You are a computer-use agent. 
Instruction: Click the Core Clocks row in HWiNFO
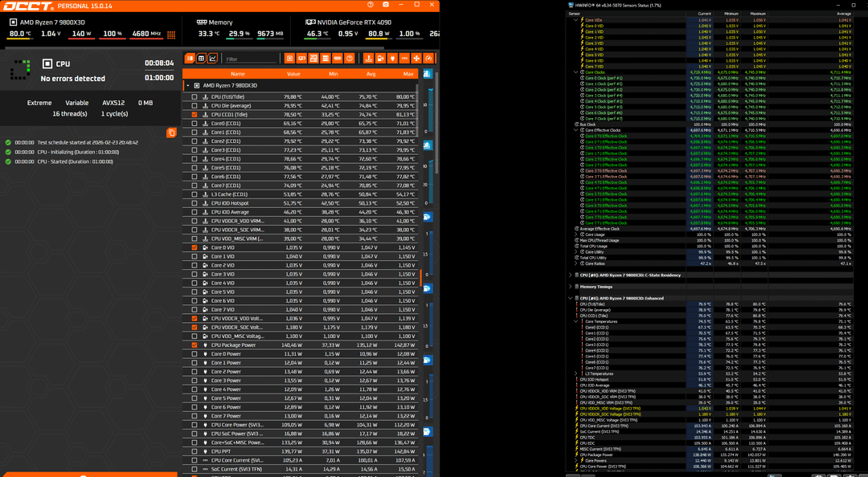596,72
